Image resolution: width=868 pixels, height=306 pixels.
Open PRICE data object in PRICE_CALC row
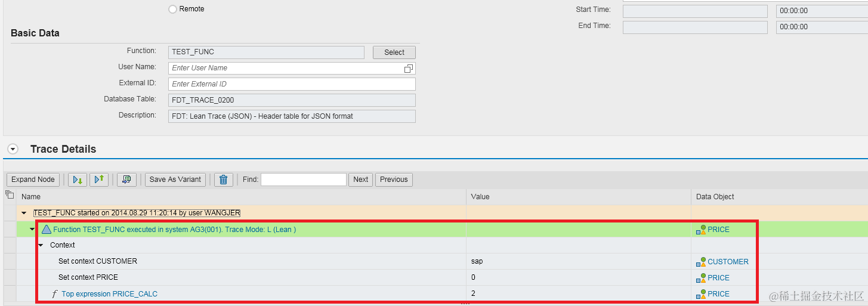pyautogui.click(x=718, y=294)
